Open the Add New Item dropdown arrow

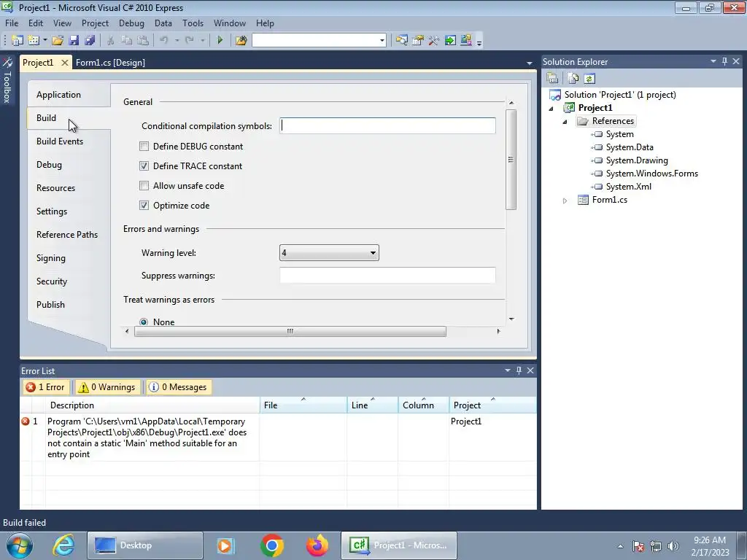[44, 41]
